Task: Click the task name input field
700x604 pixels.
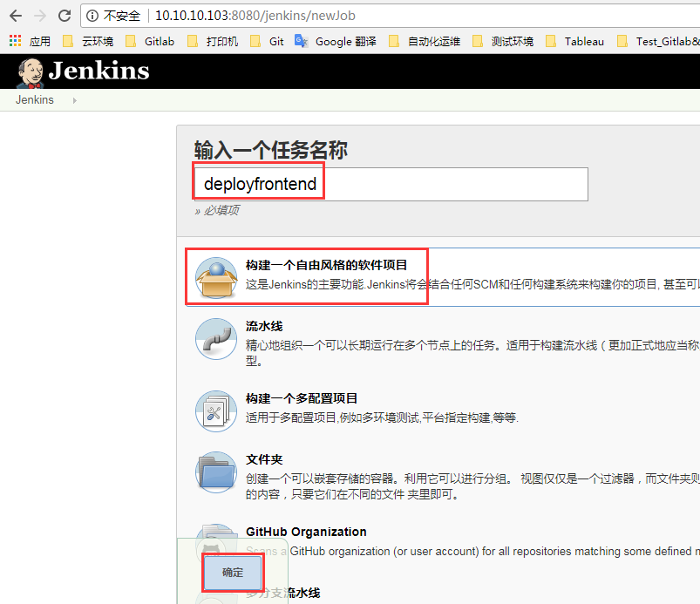Action: click(391, 184)
